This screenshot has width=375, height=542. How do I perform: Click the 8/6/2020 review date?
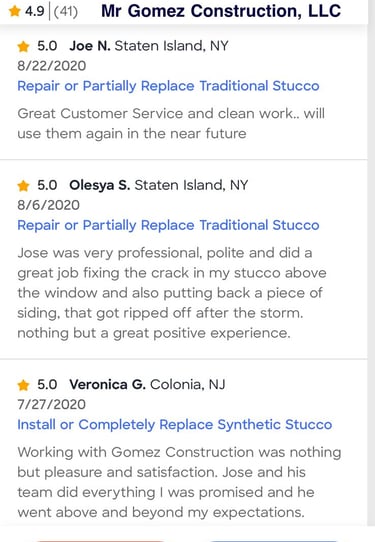[49, 205]
